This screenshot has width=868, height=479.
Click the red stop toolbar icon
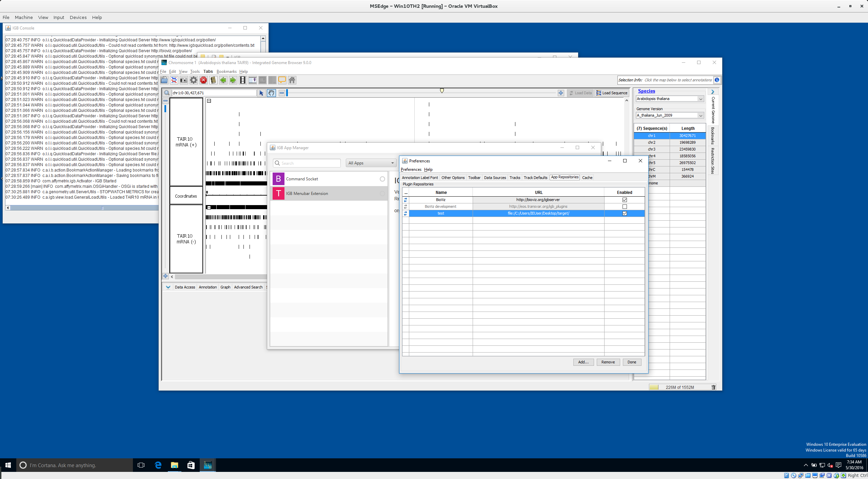(203, 80)
